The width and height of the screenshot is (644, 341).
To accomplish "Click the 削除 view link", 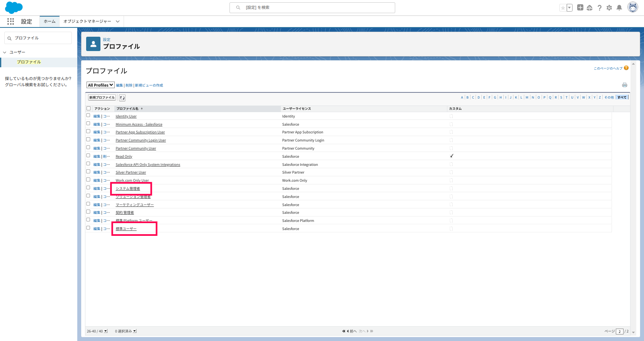I will [129, 85].
